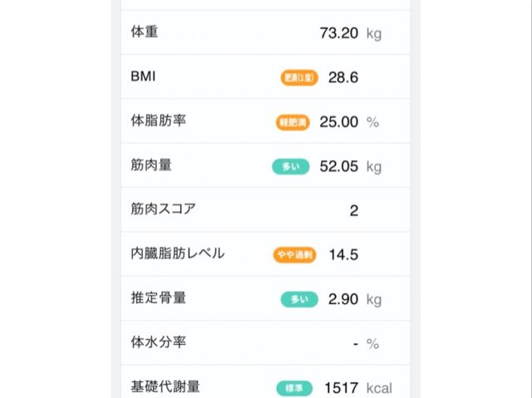Select the 体水分率 row label

[158, 342]
